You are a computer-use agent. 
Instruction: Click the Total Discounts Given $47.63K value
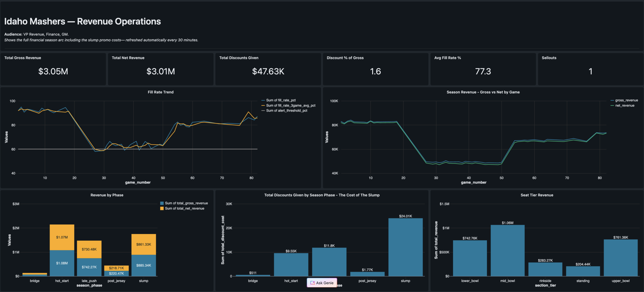coord(268,71)
